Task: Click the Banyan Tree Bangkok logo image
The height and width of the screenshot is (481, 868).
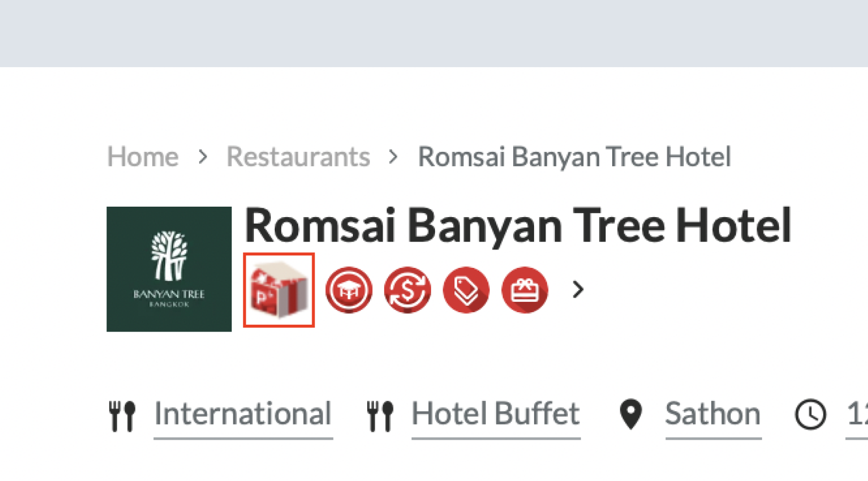Action: coord(169,269)
